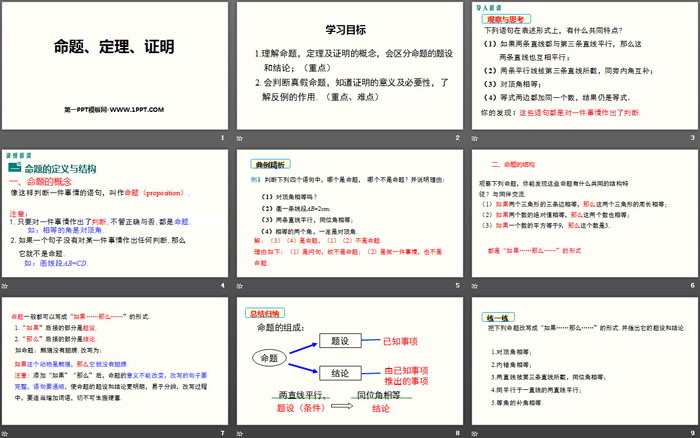Click the 命题 oval in slide 8 diagram
Image resolution: width=700 pixels, height=438 pixels.
[268, 357]
